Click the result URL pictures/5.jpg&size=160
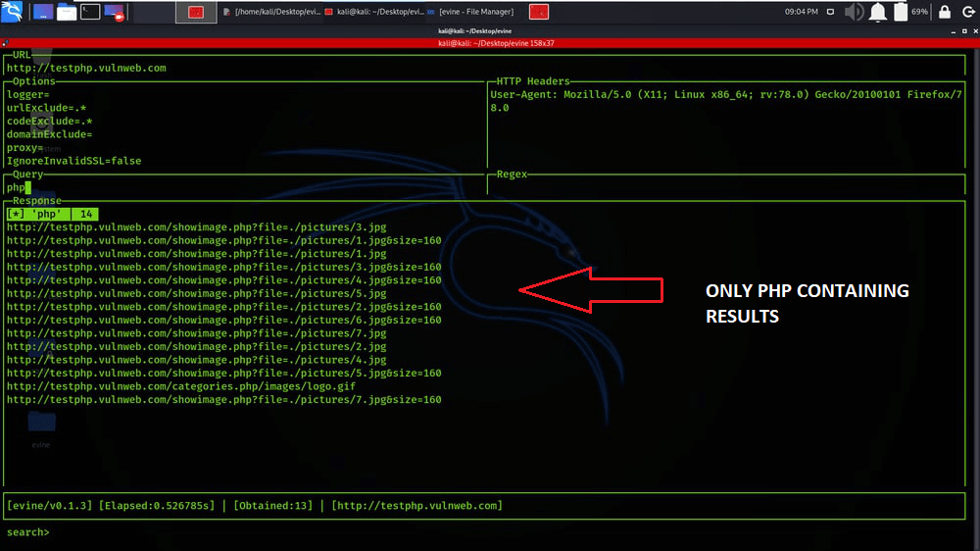Screen dimensions: 980x551 coord(223,374)
